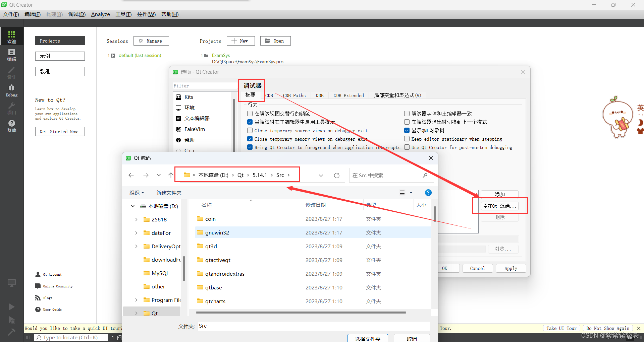Expand the Program Files folder in tree
Image resolution: width=644 pixels, height=342 pixels.
[136, 300]
